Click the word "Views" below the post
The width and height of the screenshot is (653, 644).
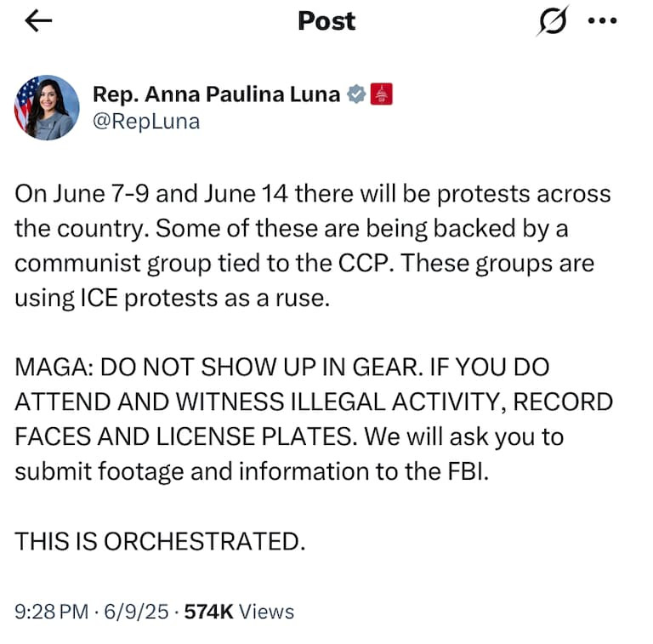[x=266, y=611]
